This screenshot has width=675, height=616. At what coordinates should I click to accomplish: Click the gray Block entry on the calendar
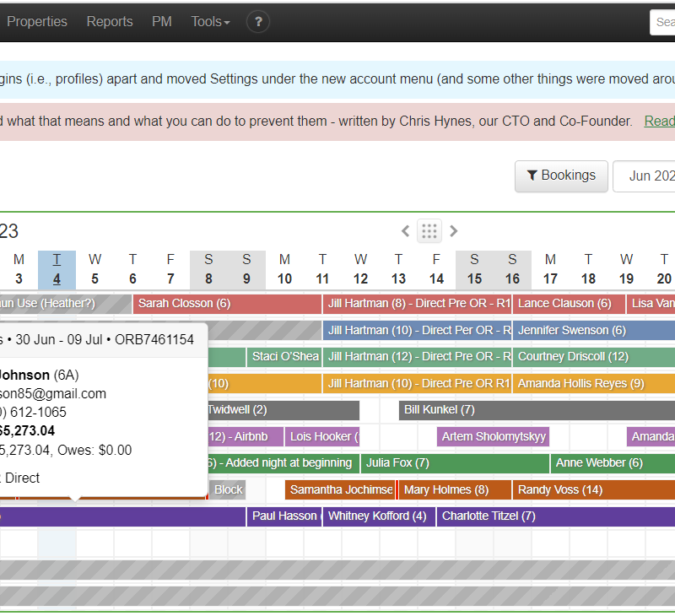tap(227, 489)
